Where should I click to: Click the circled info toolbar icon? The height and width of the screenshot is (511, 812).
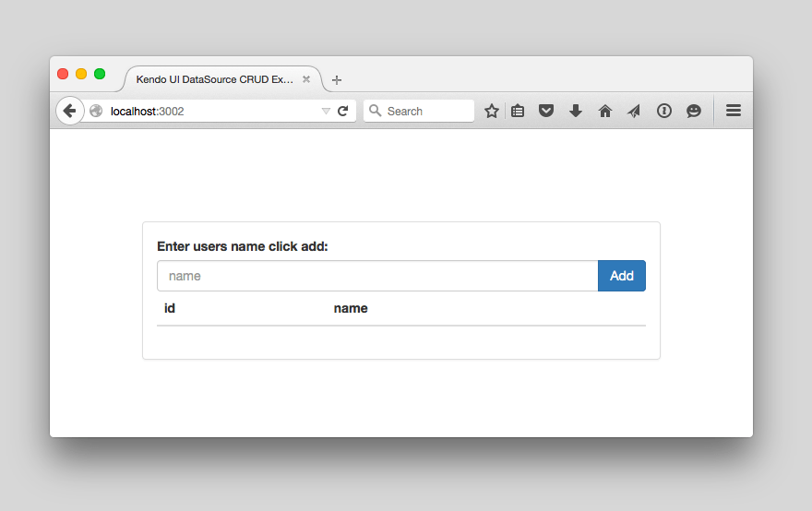point(664,111)
